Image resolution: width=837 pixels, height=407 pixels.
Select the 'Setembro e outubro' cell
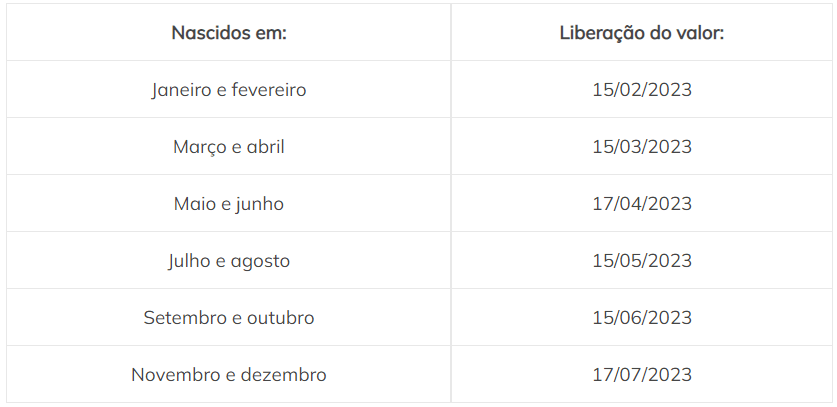click(x=229, y=318)
